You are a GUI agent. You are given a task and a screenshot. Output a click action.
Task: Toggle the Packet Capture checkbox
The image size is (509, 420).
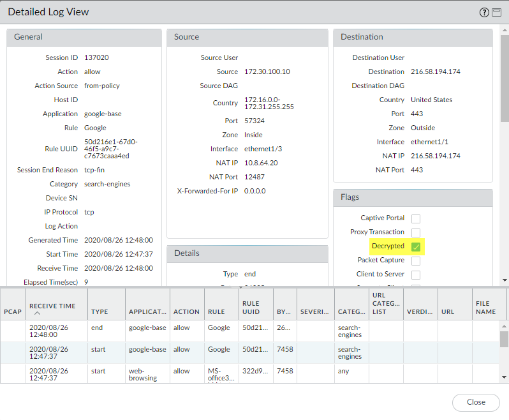(416, 260)
